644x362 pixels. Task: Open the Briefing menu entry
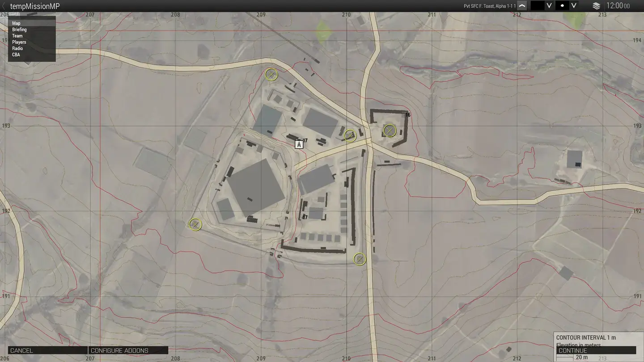pyautogui.click(x=19, y=29)
